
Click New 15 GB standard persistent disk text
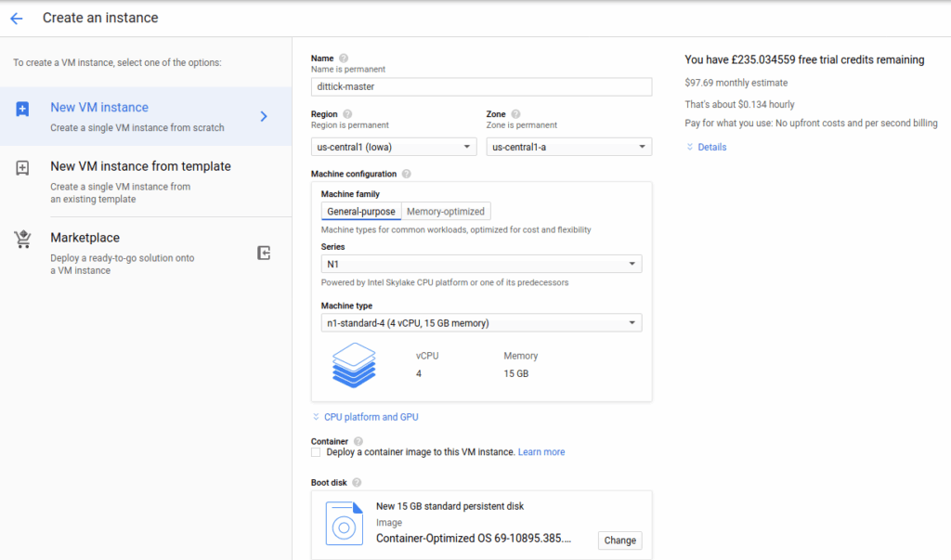(450, 506)
